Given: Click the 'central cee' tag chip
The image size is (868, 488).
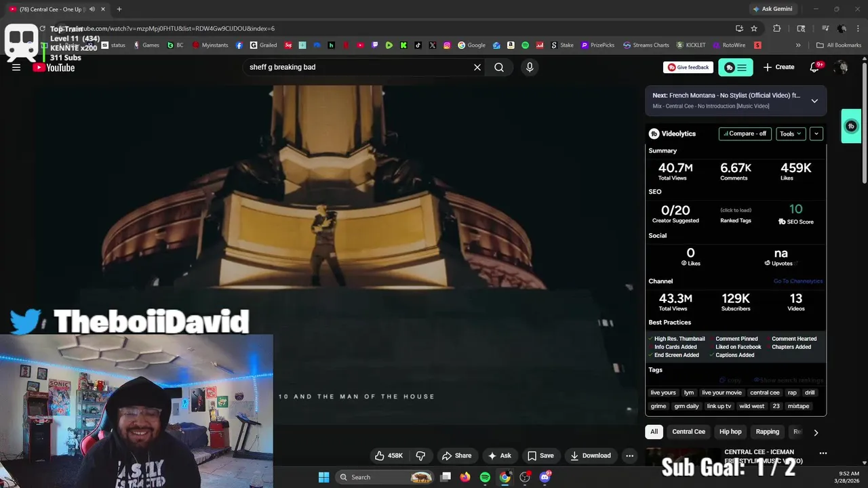Looking at the screenshot, I should (x=765, y=392).
